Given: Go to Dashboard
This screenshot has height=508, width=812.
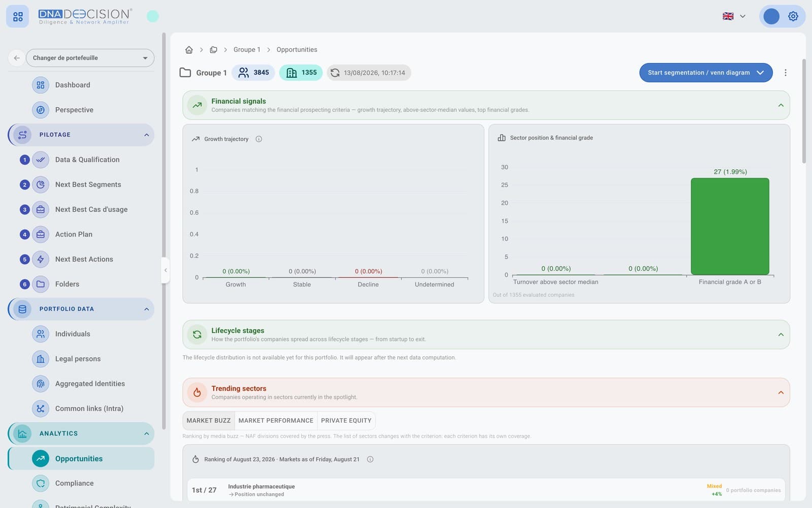Looking at the screenshot, I should [73, 85].
